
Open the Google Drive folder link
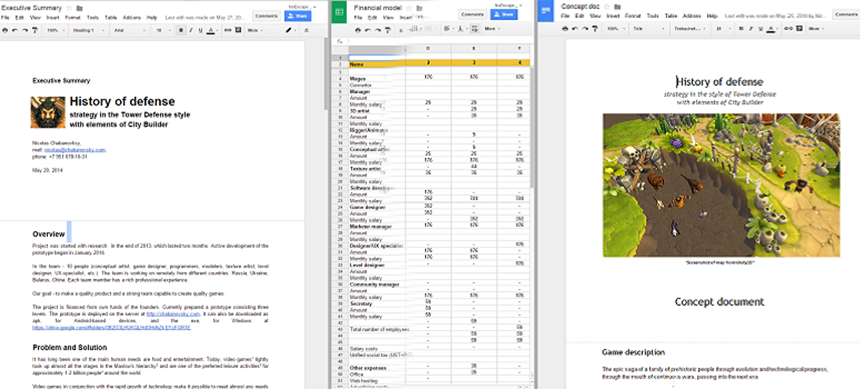pos(111,328)
